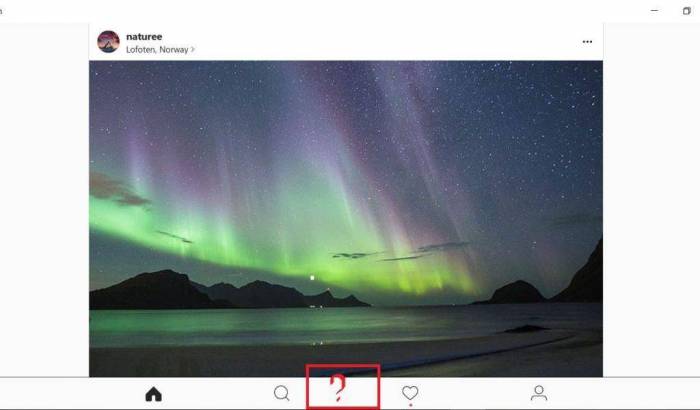Click the red question mark placeholder
700x410 pixels.
click(x=338, y=389)
